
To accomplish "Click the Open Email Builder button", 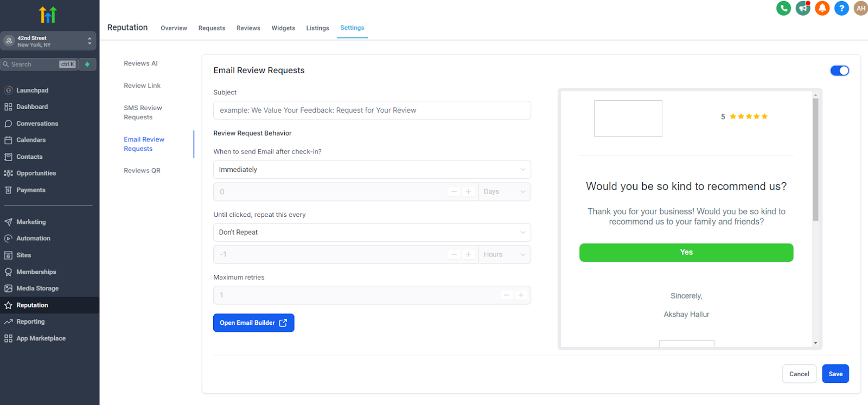I will tap(253, 323).
